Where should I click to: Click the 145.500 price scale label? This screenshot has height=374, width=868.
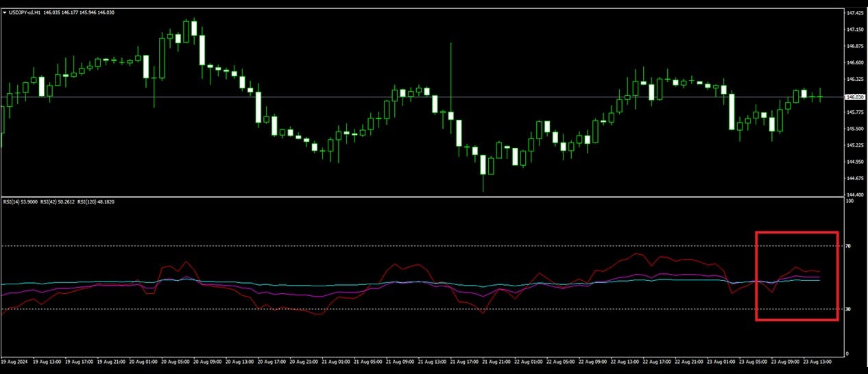854,129
